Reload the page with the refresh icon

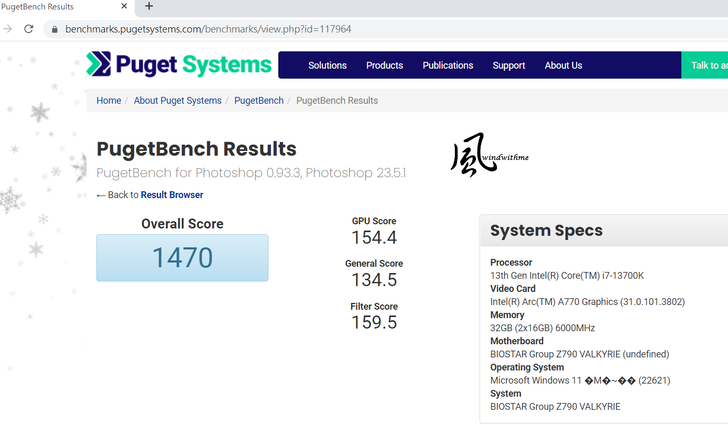[28, 29]
